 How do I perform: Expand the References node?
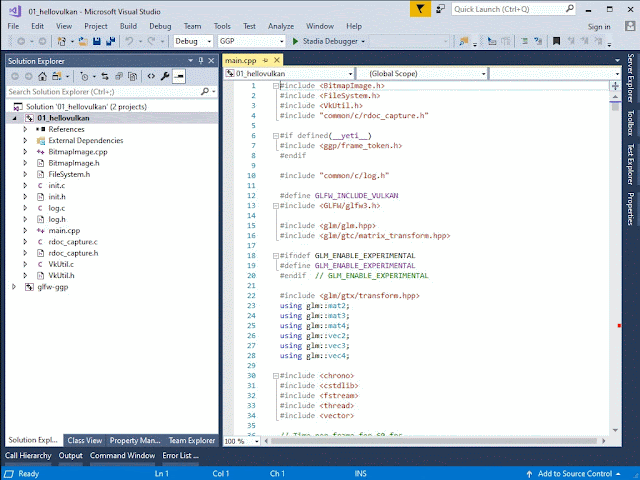pos(25,129)
